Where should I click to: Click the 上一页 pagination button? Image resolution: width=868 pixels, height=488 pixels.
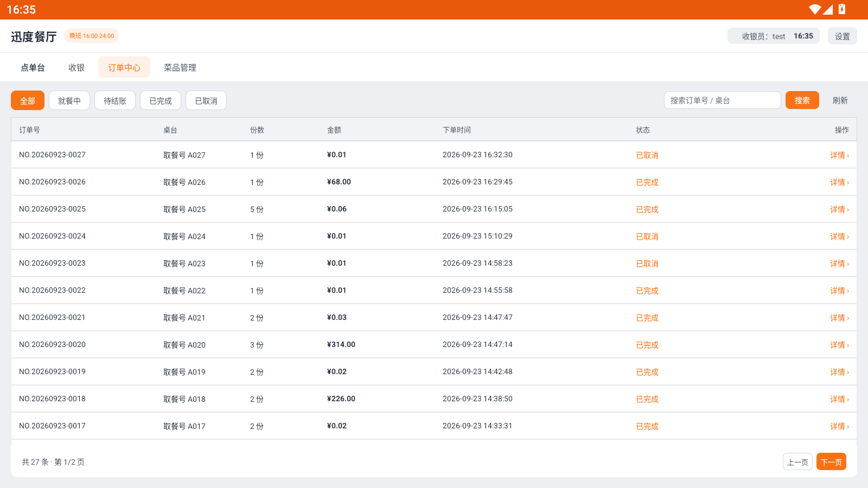[797, 462]
